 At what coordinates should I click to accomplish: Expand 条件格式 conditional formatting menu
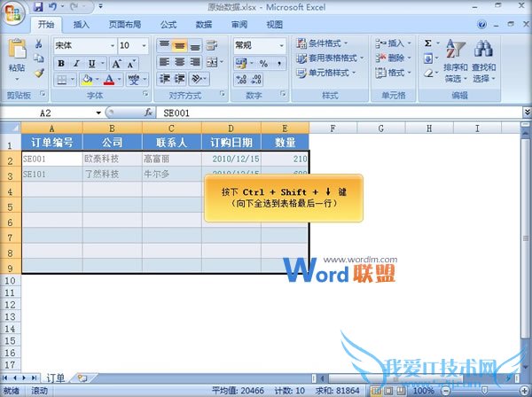pyautogui.click(x=322, y=43)
